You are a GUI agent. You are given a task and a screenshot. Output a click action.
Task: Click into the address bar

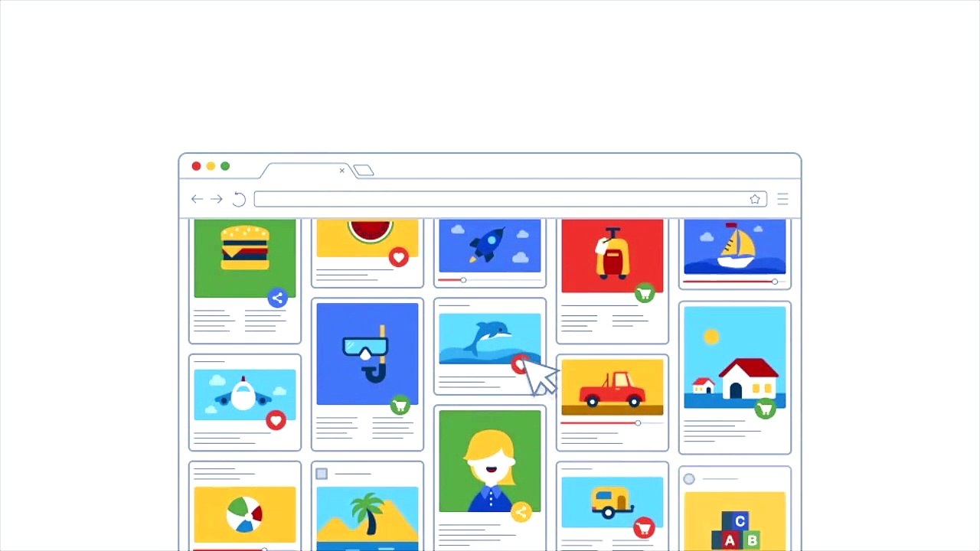coord(510,199)
